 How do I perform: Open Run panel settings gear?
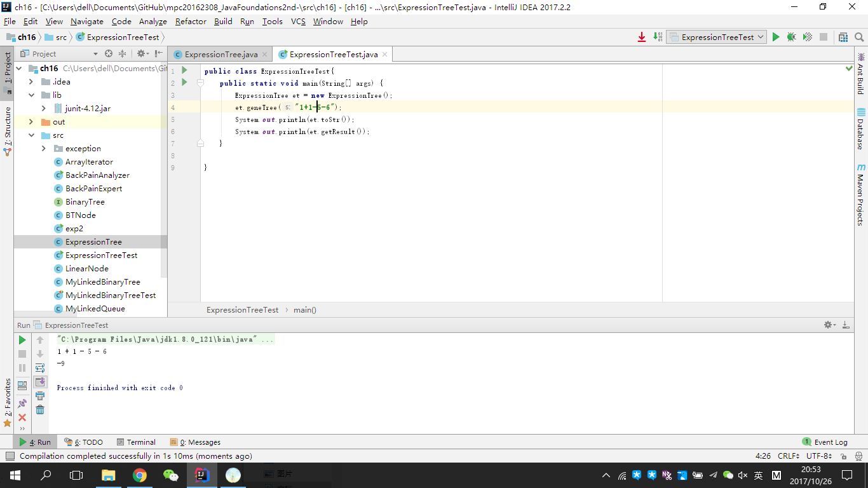[830, 325]
